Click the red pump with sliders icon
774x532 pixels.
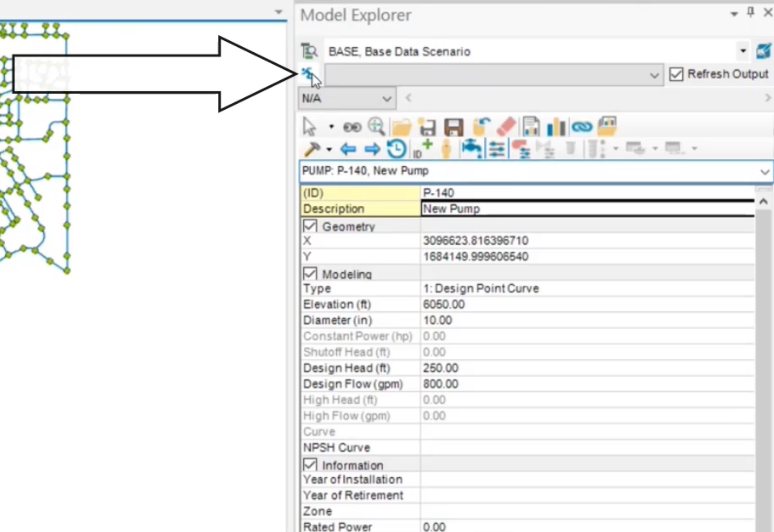click(521, 149)
